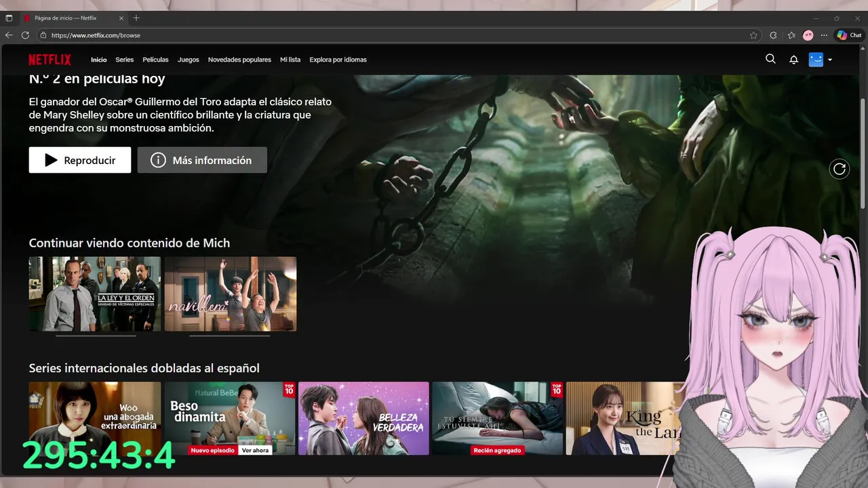Viewport: 868px width, 488px height.
Task: Go to Inicio in Netflix menu
Action: point(99,60)
